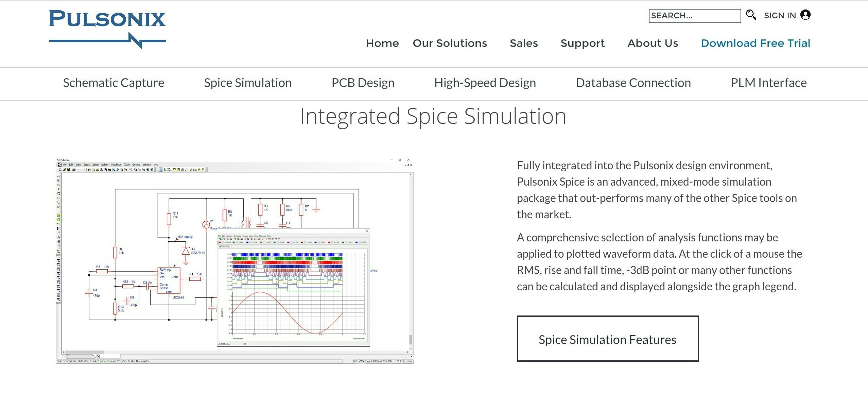This screenshot has height=393, width=868.
Task: Click the Sign In link
Action: tap(780, 16)
